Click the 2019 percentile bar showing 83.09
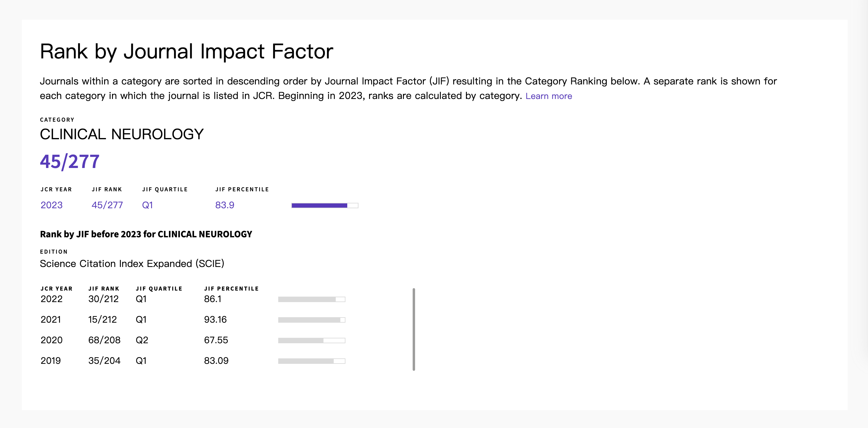The height and width of the screenshot is (428, 868). pos(312,361)
